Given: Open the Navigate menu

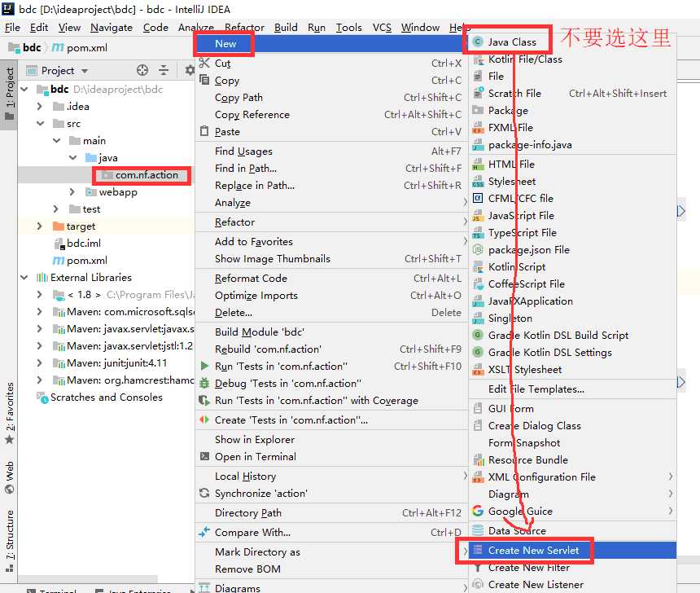Looking at the screenshot, I should tap(112, 27).
